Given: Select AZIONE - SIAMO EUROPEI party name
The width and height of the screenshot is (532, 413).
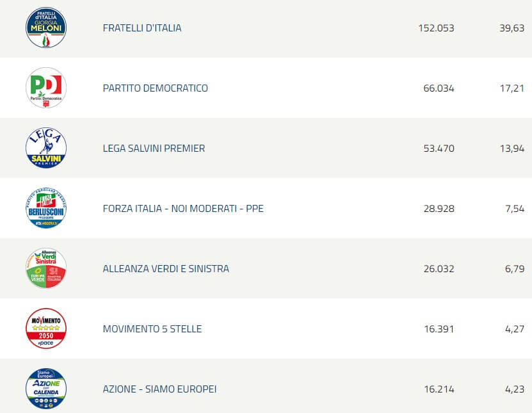Looking at the screenshot, I should (160, 389).
